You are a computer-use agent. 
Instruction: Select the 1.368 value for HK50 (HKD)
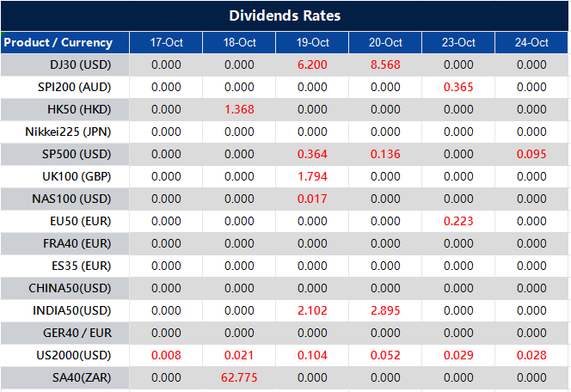pos(239,109)
